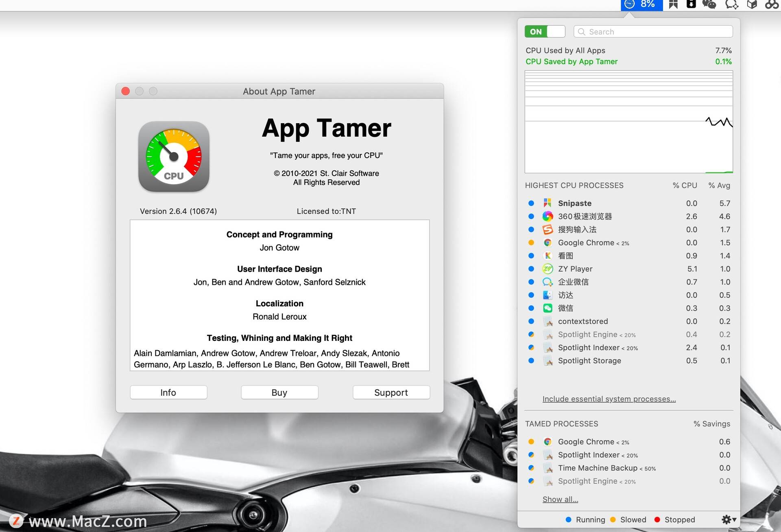Screen dimensions: 781x532
Task: Click the % Savings column header
Action: (x=712, y=424)
